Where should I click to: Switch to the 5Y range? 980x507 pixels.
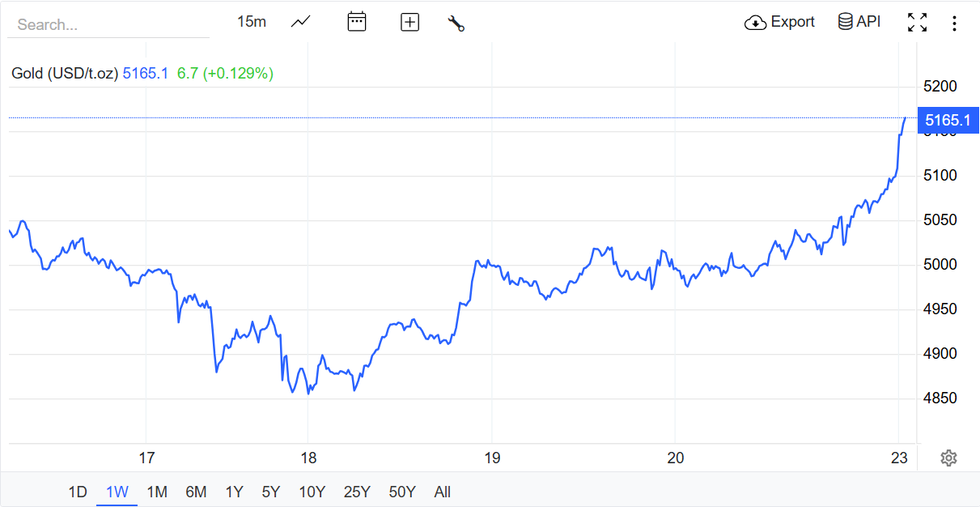pos(270,492)
